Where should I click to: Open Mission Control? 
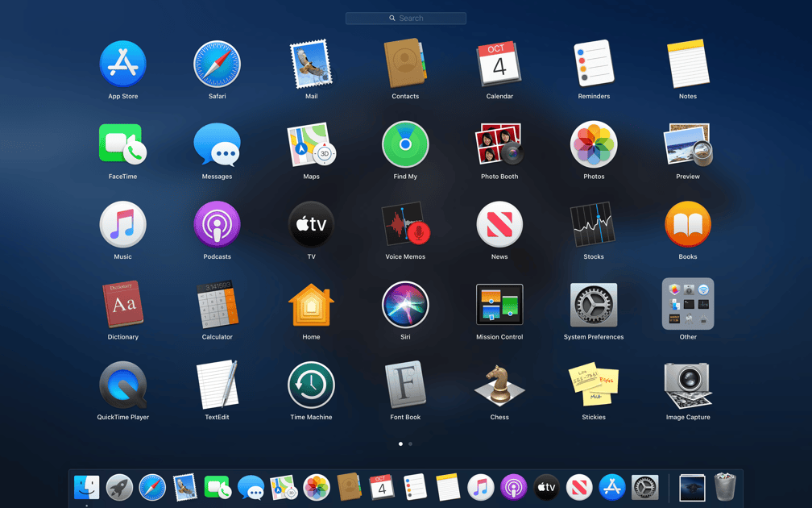(x=499, y=304)
